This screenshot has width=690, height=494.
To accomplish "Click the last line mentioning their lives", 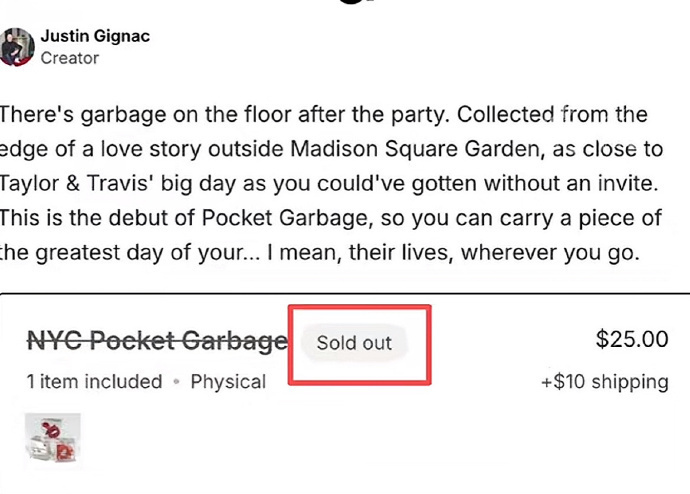I will click(319, 253).
